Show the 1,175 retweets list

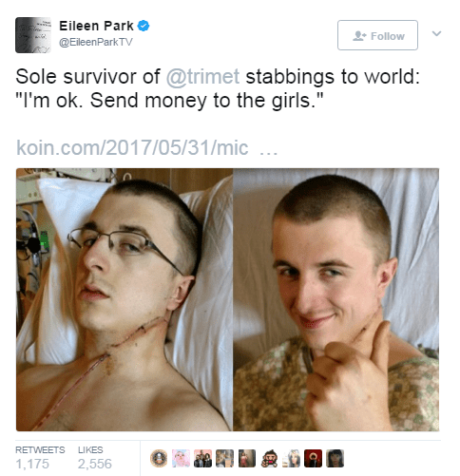pyautogui.click(x=40, y=458)
